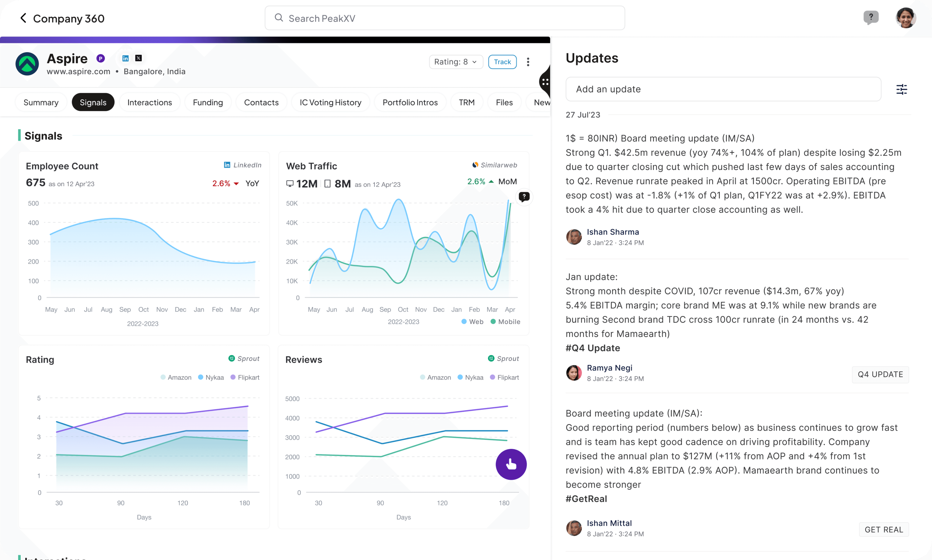Click the GET REAL tag
This screenshot has height=560, width=932.
884,530
